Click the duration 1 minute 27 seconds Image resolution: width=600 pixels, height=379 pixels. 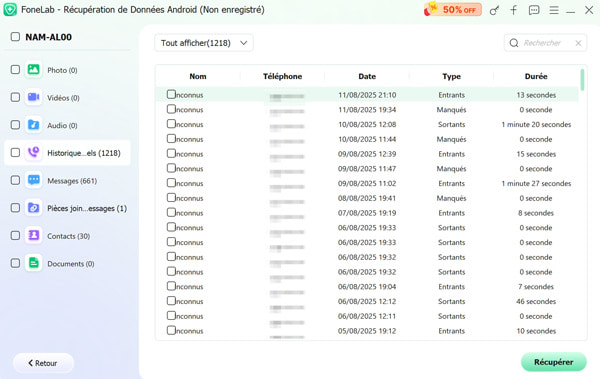[536, 183]
